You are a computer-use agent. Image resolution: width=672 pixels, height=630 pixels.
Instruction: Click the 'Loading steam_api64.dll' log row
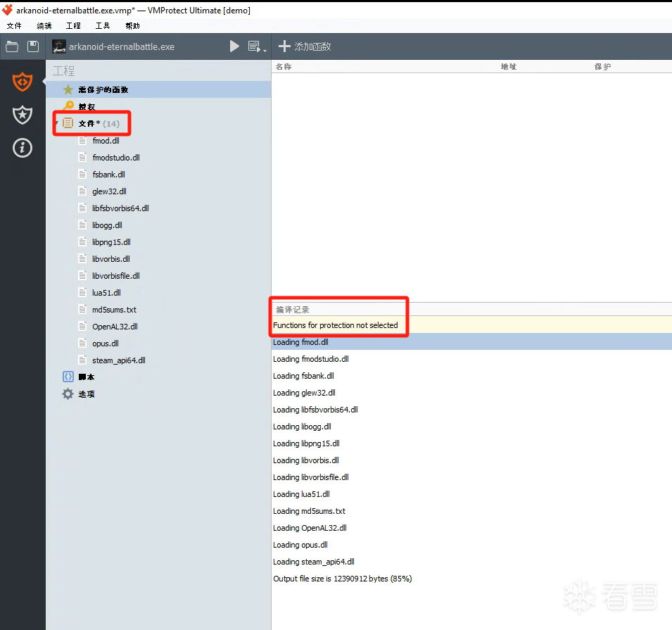click(471, 562)
